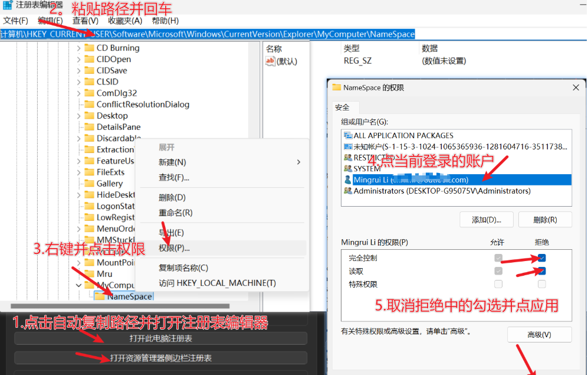Click the Registry Editor icon in title bar

point(6,6)
